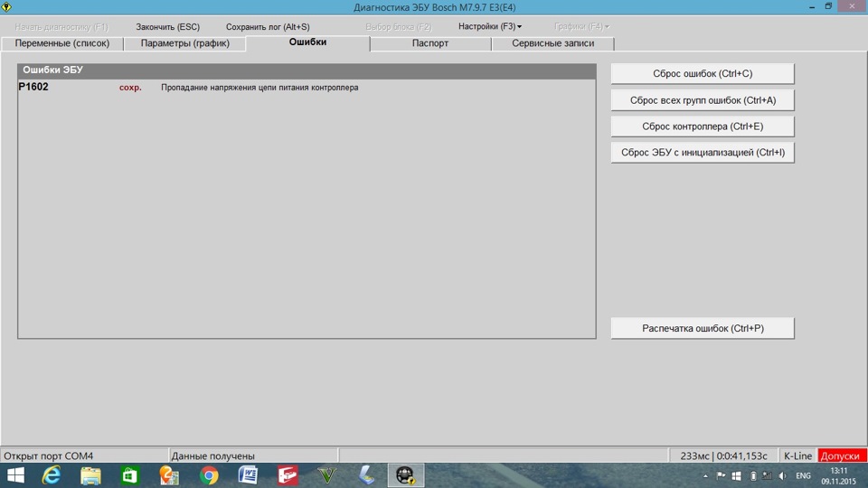
Task: Restore down the diagnostic window
Action: (829, 6)
